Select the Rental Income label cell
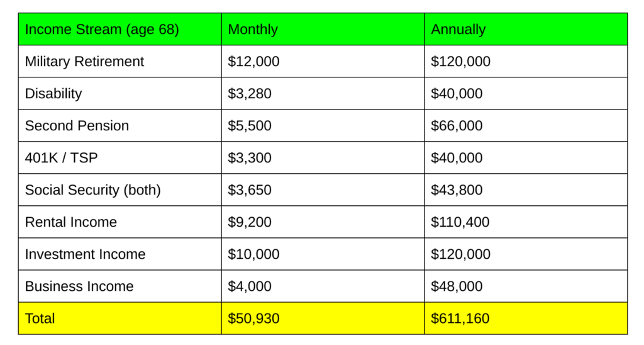The width and height of the screenshot is (644, 345). [x=70, y=222]
